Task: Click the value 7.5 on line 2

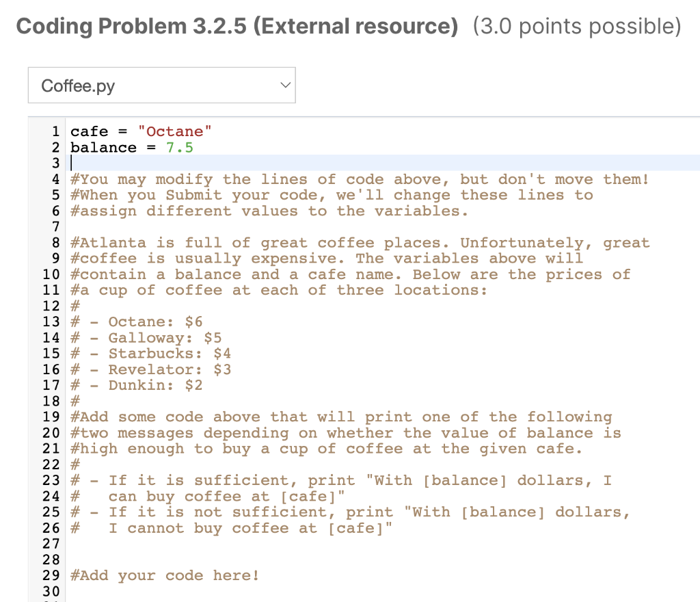Action: tap(179, 147)
